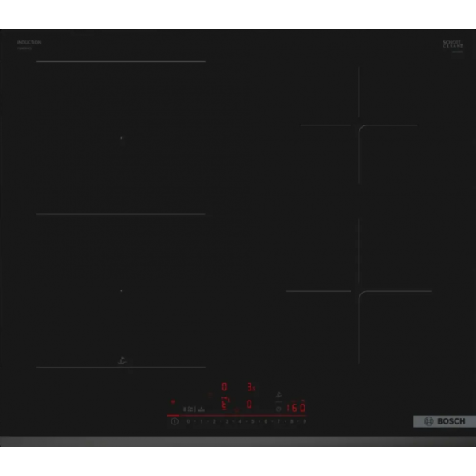476x476 pixels.
Task: Set power level 2 on the slider
Action: [x=214, y=421]
